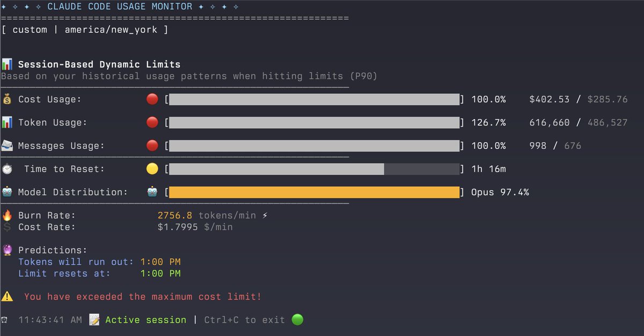Click the historical usage patterns P90 subtitle
The height and width of the screenshot is (336, 644).
tap(189, 76)
